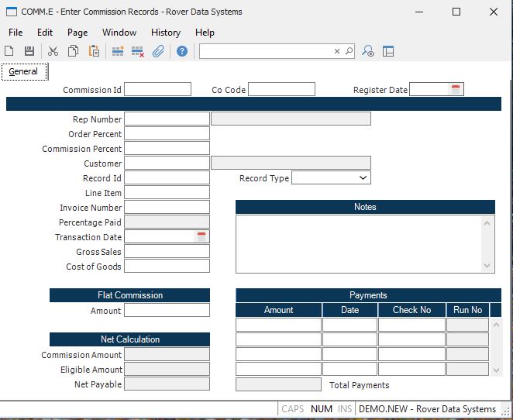Open attachments with paperclip icon
Viewport: 513px width, 420px height.
(x=158, y=51)
